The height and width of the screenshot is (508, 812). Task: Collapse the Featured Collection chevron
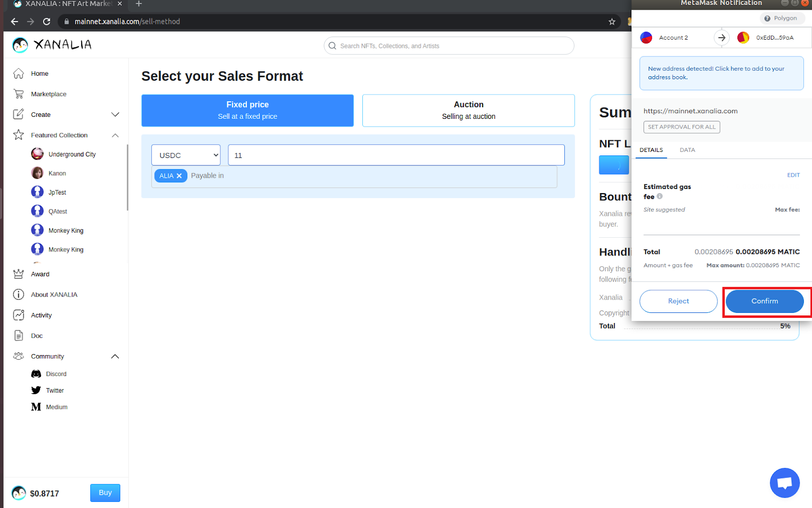coord(115,135)
